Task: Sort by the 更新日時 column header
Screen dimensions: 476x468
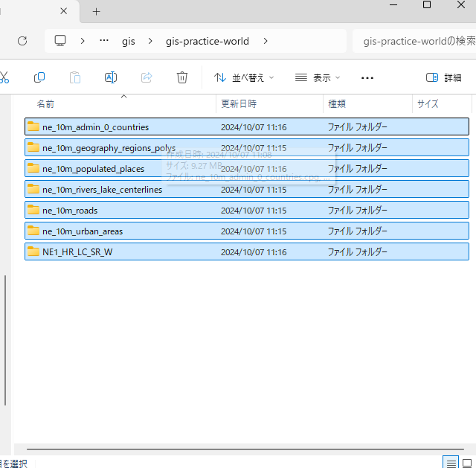Action: pyautogui.click(x=269, y=104)
